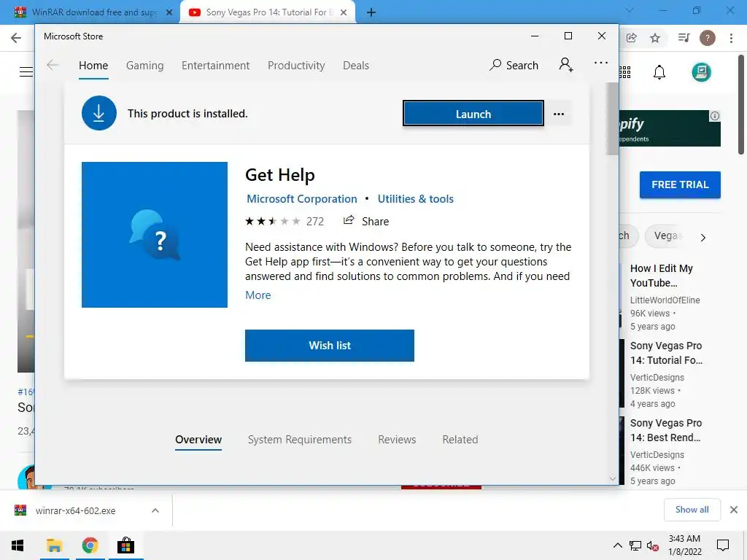Open YouTube hamburger guide menu
Screen dimensions: 747x560
[26, 72]
